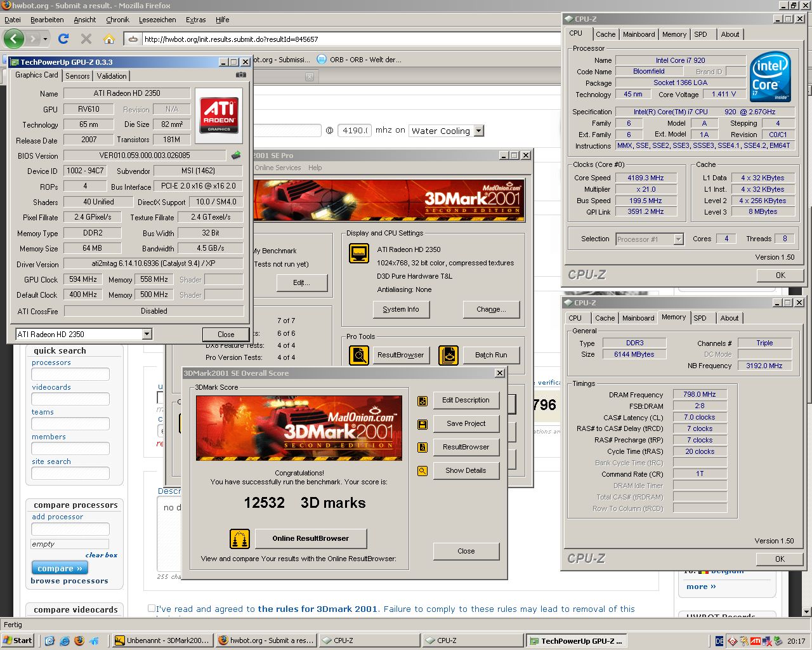Open Extras menu in Firefox
This screenshot has height=650, width=812.
[196, 20]
